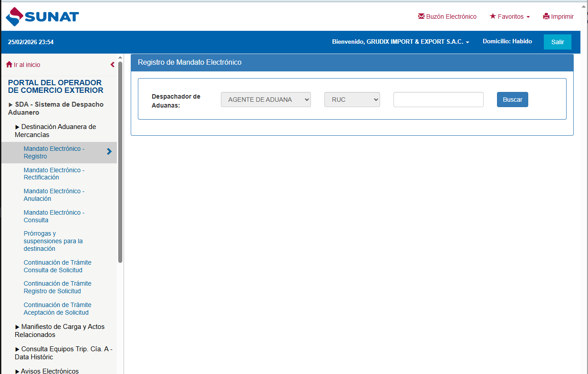Expand Destinación Aduanera de Mercancías

(55, 131)
